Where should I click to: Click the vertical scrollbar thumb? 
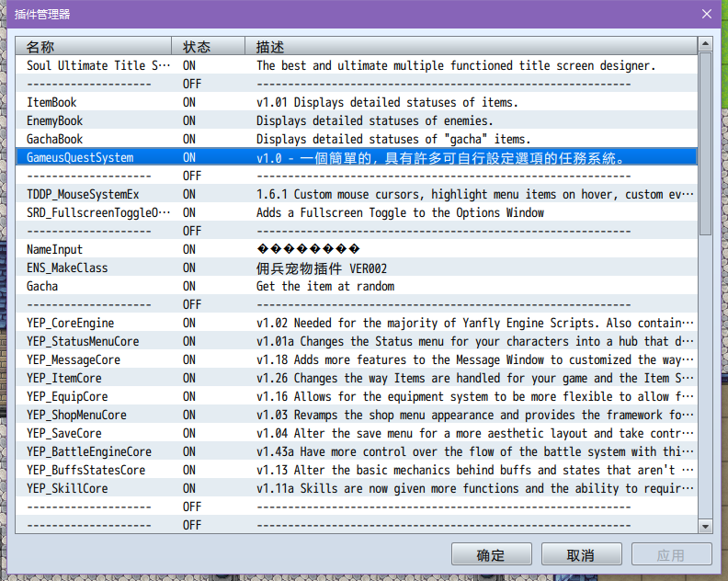tap(705, 144)
